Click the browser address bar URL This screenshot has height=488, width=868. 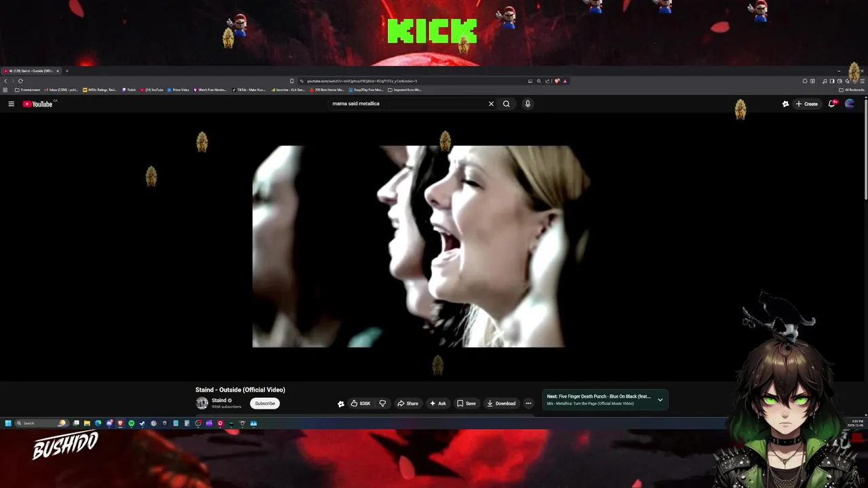tap(362, 81)
